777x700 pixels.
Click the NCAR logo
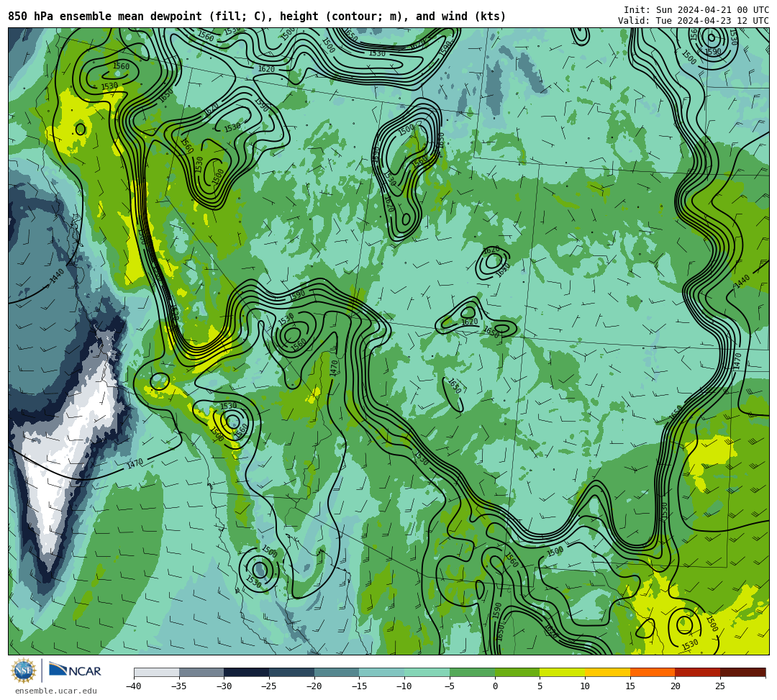point(75,671)
